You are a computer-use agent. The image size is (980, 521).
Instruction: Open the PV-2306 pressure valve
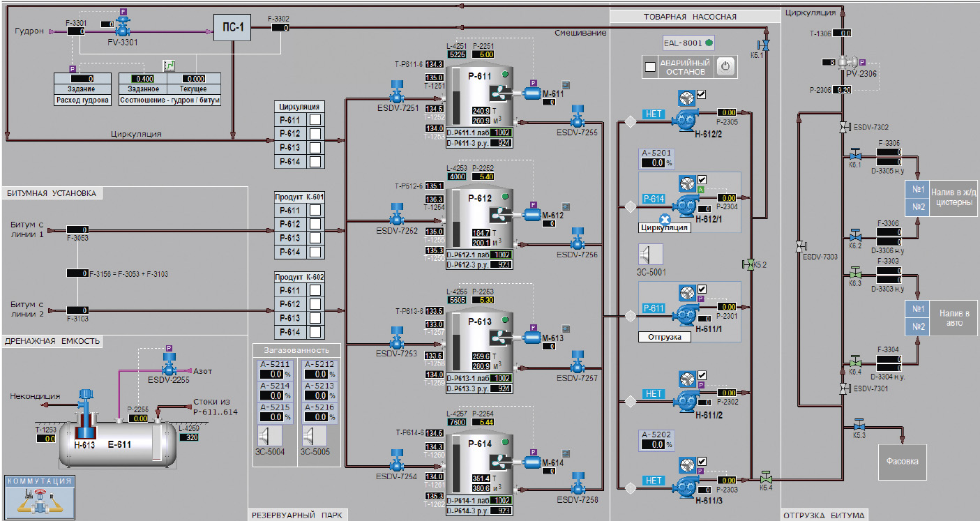click(847, 63)
